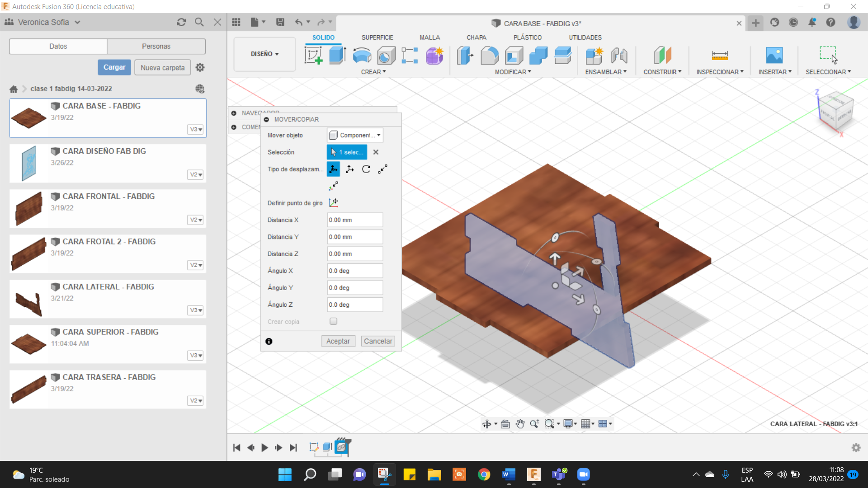Screen dimensions: 868x488
Task: Toggle the Crear copia checkbox
Action: [x=333, y=321]
